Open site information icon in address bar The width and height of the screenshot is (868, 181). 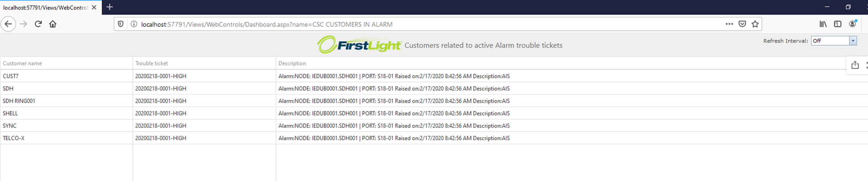134,24
